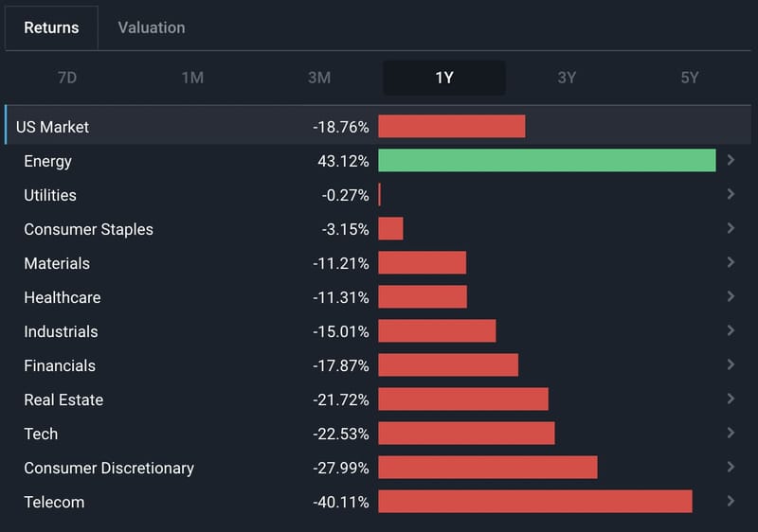Click chevron next to Consumer Staples row
758x532 pixels.
click(731, 228)
